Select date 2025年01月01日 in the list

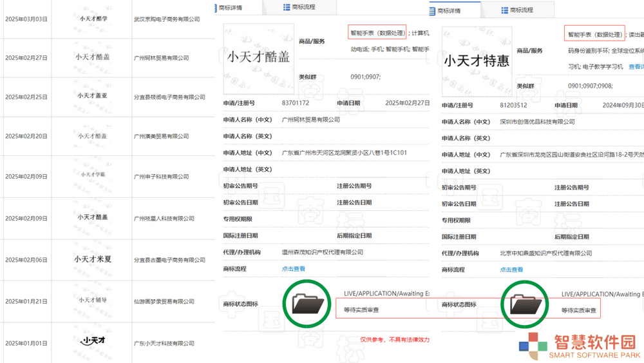[26, 343]
